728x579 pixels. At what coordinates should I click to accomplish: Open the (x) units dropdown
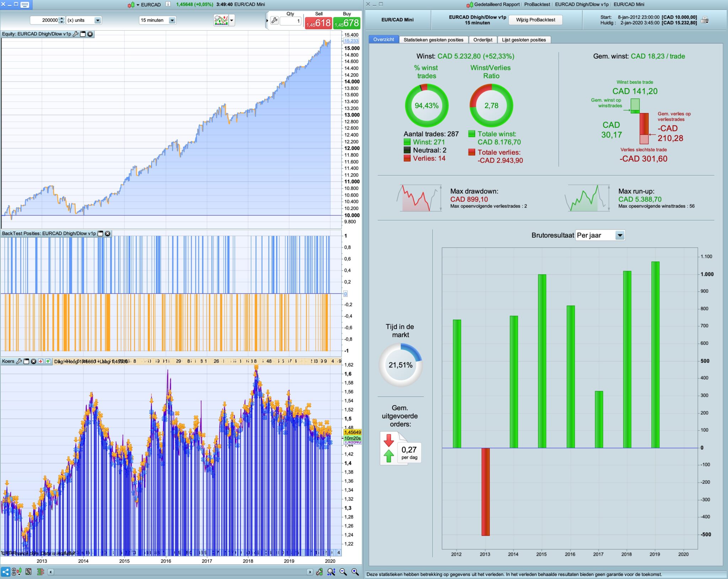(97, 20)
